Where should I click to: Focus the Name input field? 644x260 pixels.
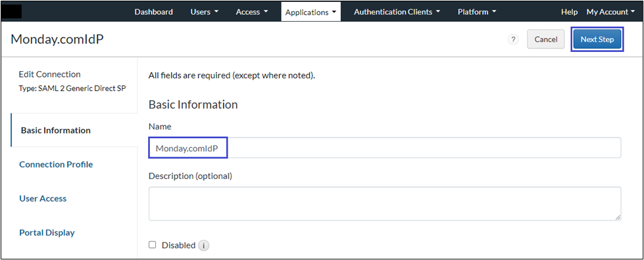point(385,148)
